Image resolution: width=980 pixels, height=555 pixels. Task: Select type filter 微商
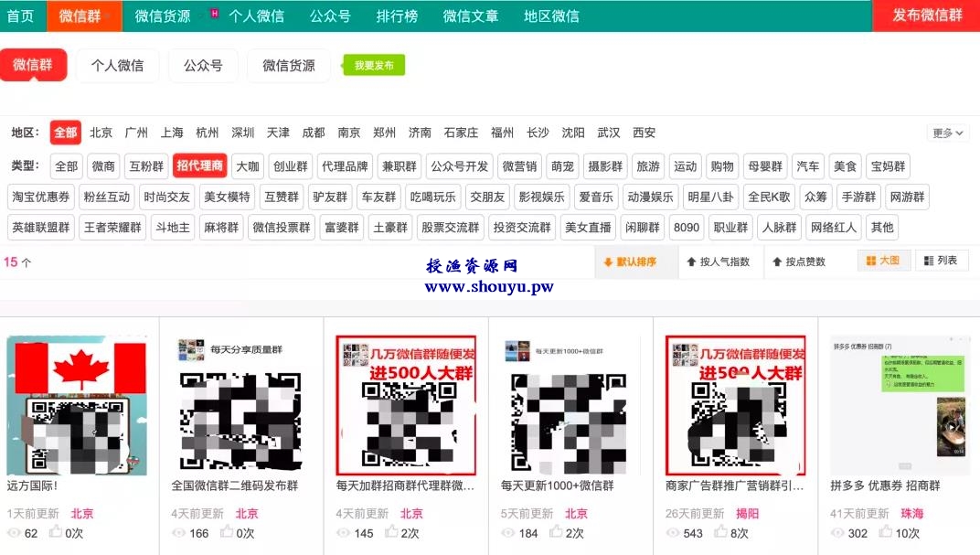pos(103,166)
